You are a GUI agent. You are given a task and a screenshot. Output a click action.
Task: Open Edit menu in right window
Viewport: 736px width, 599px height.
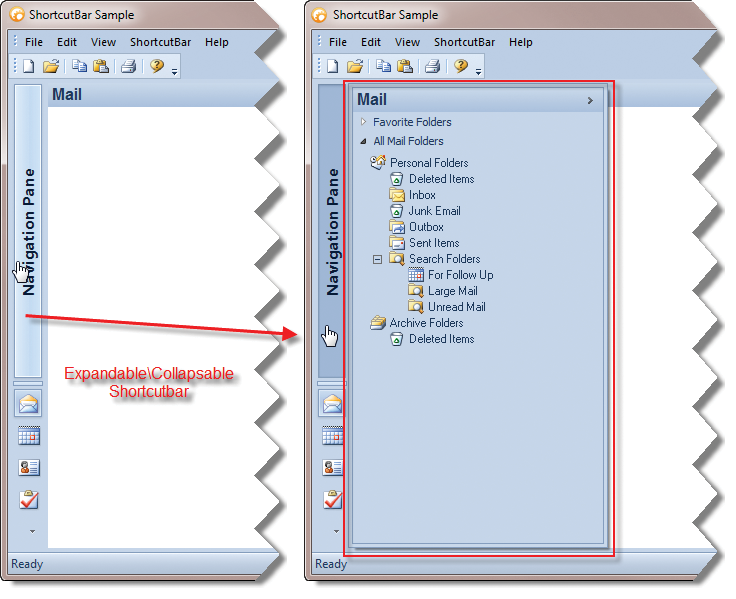[x=371, y=42]
